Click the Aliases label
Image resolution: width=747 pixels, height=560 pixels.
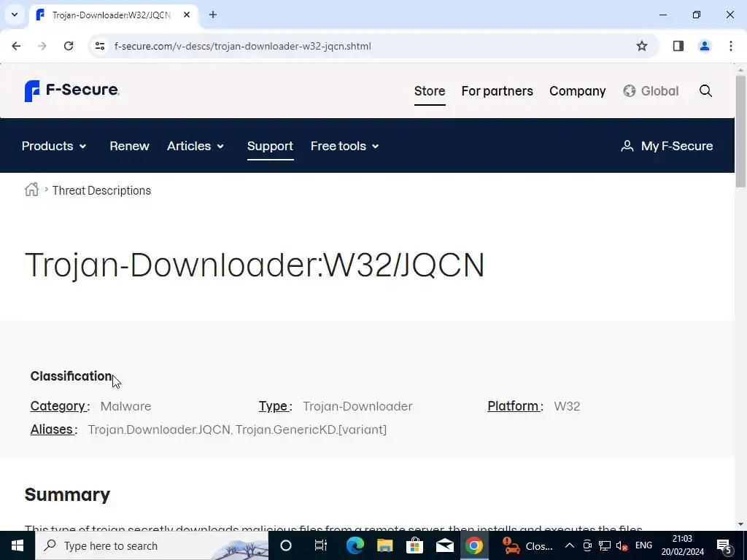pos(53,429)
